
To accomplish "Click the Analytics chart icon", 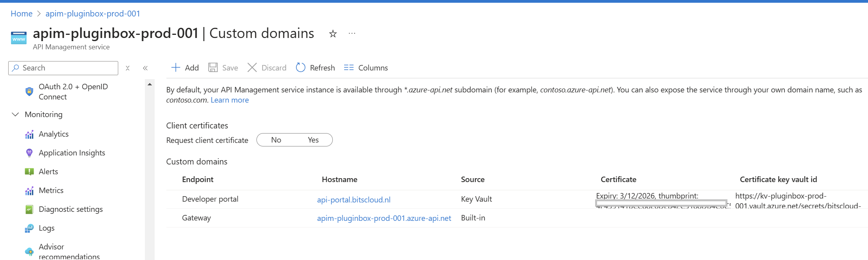I will [29, 134].
